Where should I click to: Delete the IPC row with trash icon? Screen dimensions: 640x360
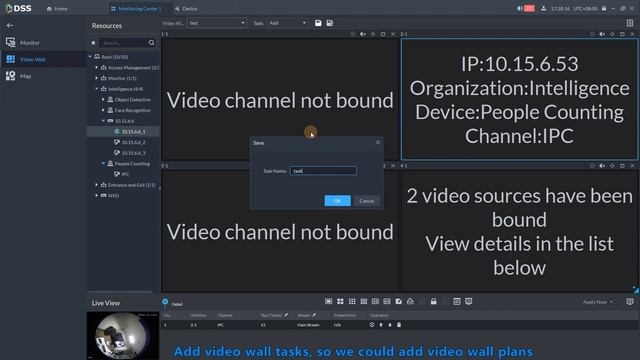pos(399,325)
